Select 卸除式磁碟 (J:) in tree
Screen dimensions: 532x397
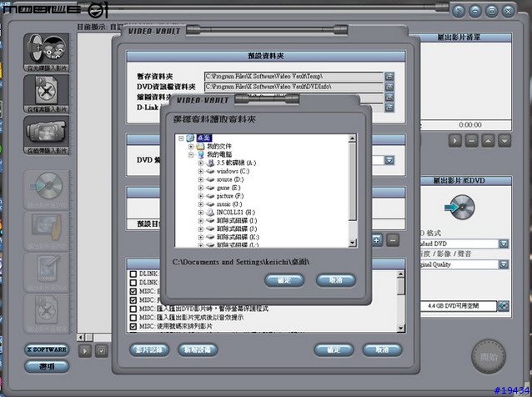pyautogui.click(x=237, y=229)
